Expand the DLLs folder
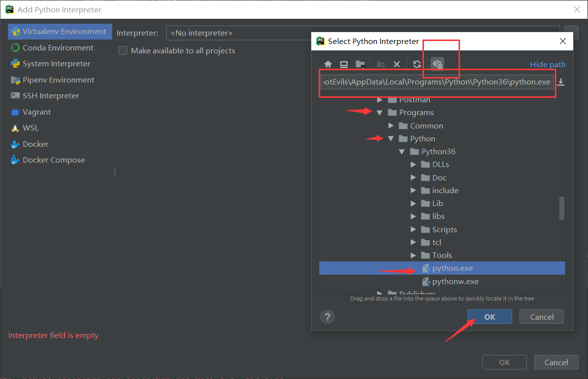Viewport: 588px width, 379px height. pos(413,165)
